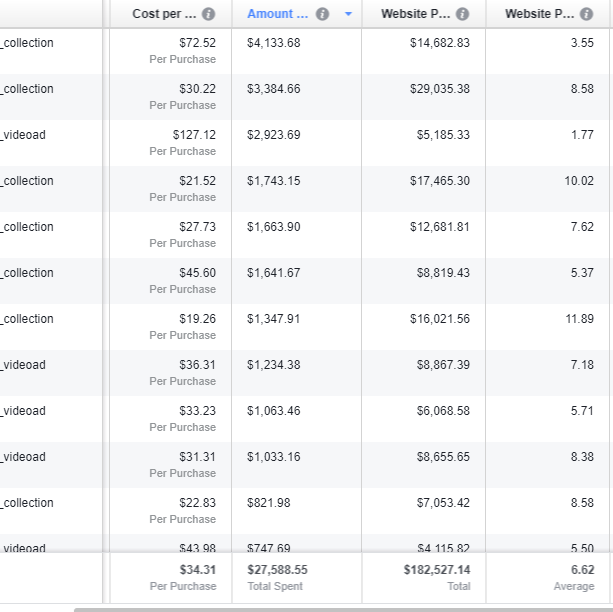Select the row with $1,663.90 spent
This screenshot has width=613, height=612.
pyautogui.click(x=305, y=235)
